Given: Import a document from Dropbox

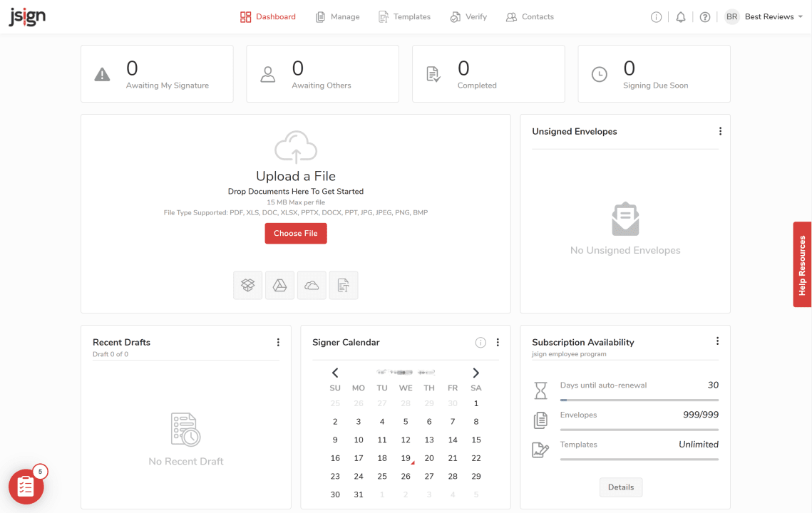Looking at the screenshot, I should 247,285.
